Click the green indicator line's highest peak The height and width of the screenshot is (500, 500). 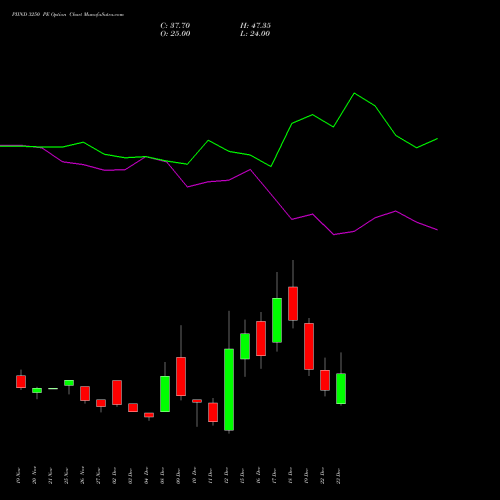click(x=354, y=93)
